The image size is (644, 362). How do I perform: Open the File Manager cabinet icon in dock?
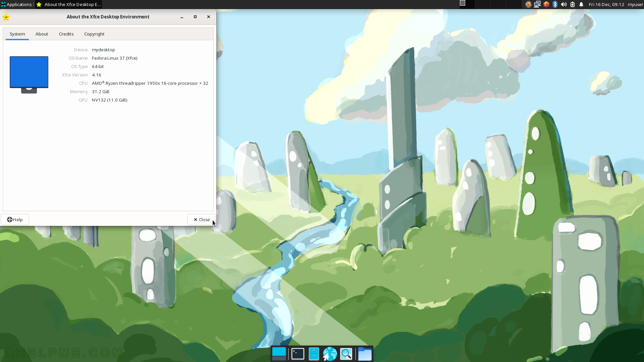point(314,354)
